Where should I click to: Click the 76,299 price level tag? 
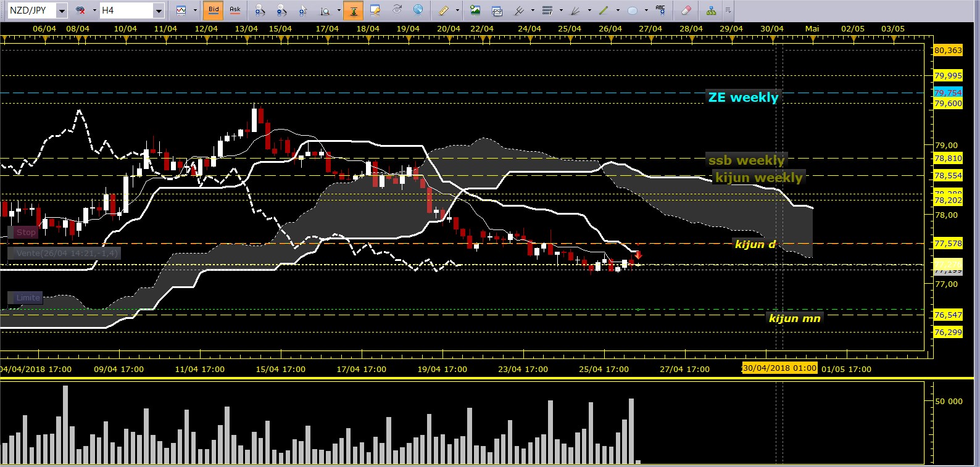coord(948,333)
